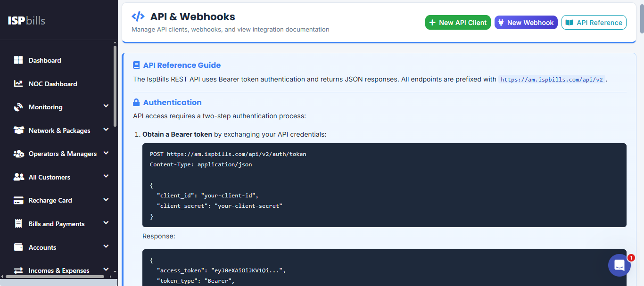Select the Network & Packages icon
The width and height of the screenshot is (644, 286).
tap(18, 130)
